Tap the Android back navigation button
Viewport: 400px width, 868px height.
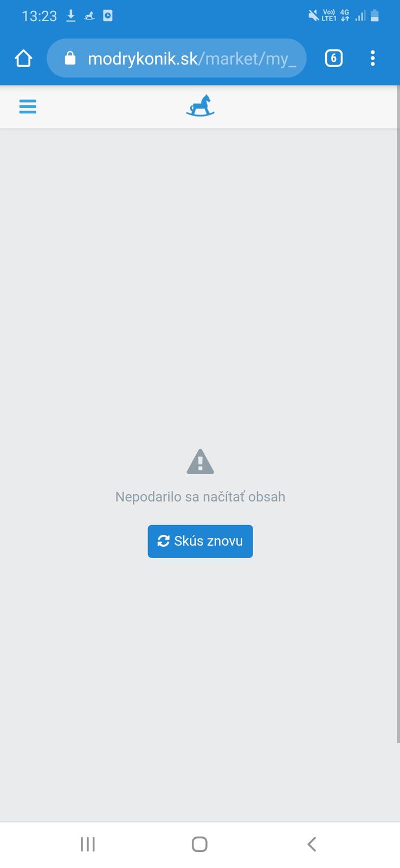[x=312, y=844]
